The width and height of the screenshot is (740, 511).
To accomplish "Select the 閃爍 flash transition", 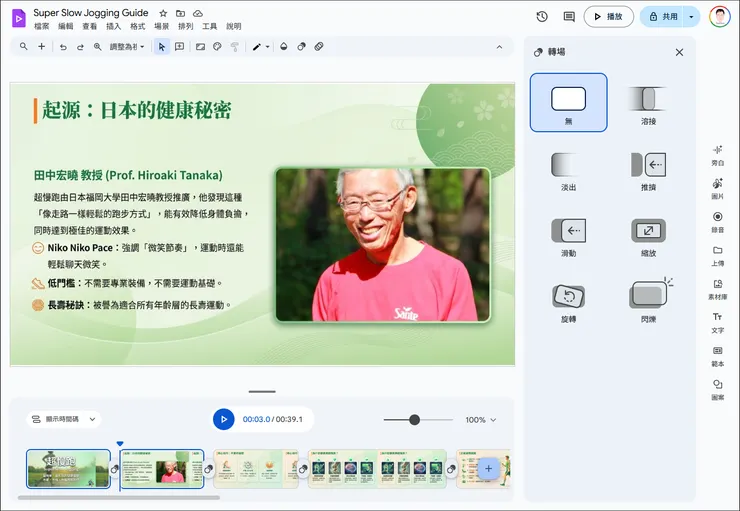I will click(648, 302).
